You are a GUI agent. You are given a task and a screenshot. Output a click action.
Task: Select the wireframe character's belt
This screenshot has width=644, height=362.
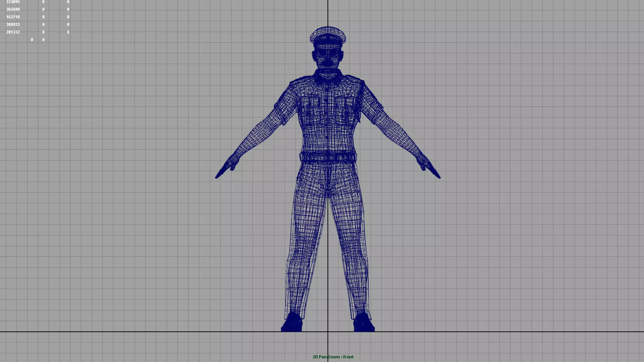coord(328,157)
